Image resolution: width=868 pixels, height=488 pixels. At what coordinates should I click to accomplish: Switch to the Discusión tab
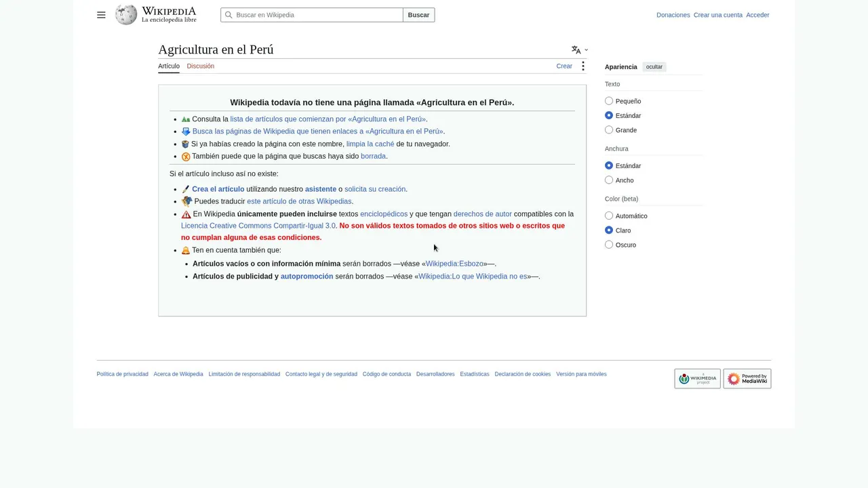(x=200, y=66)
